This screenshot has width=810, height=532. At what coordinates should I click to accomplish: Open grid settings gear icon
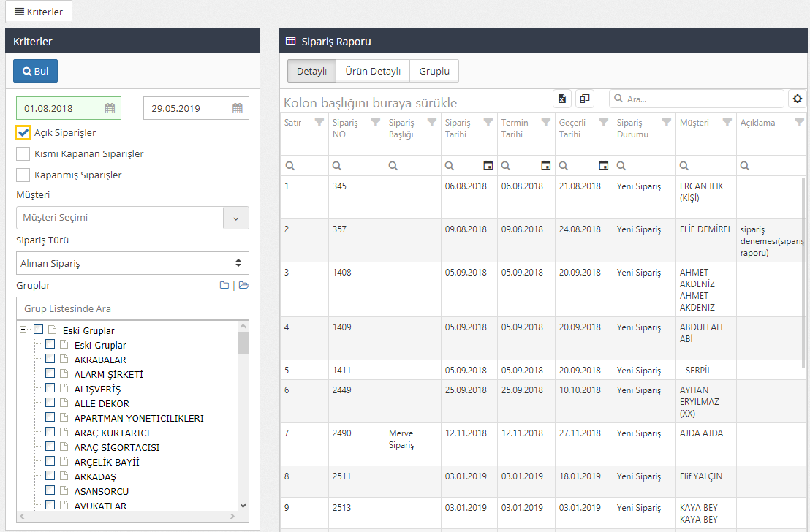coord(797,99)
